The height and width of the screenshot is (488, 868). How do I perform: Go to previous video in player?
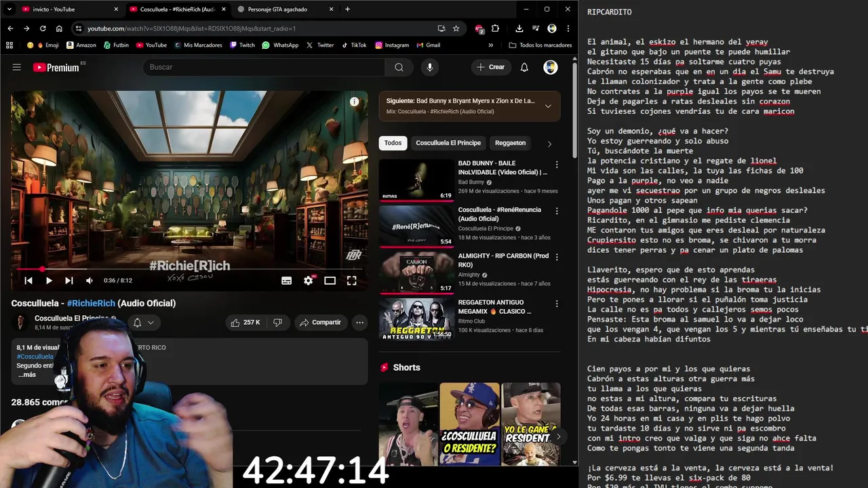28,281
